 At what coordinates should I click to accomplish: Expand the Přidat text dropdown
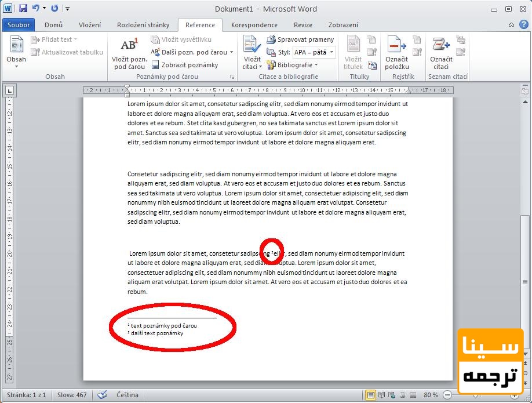click(54, 39)
